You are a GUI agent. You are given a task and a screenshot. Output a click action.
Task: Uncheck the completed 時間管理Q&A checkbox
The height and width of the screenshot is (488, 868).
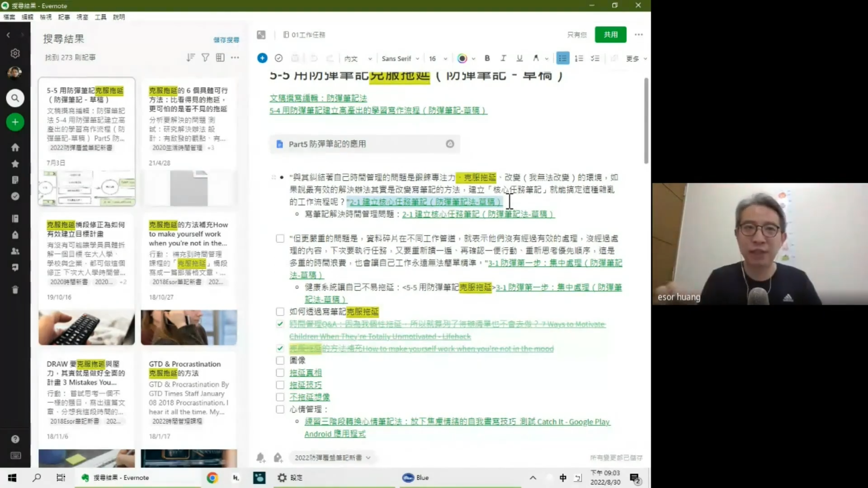click(280, 324)
